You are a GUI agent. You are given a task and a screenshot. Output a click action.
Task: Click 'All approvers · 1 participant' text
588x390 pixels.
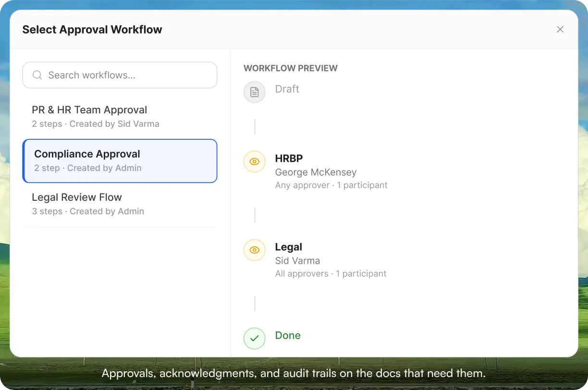pos(331,274)
